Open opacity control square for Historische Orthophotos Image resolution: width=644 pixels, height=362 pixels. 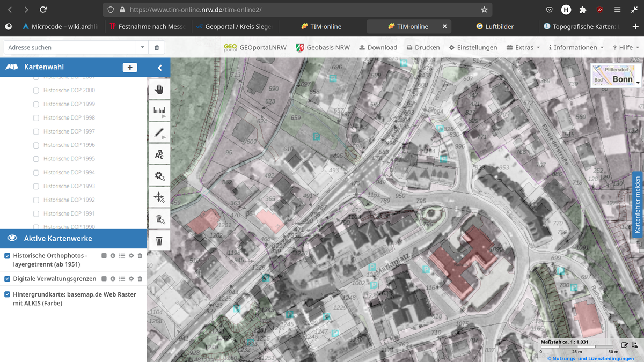coord(104,256)
